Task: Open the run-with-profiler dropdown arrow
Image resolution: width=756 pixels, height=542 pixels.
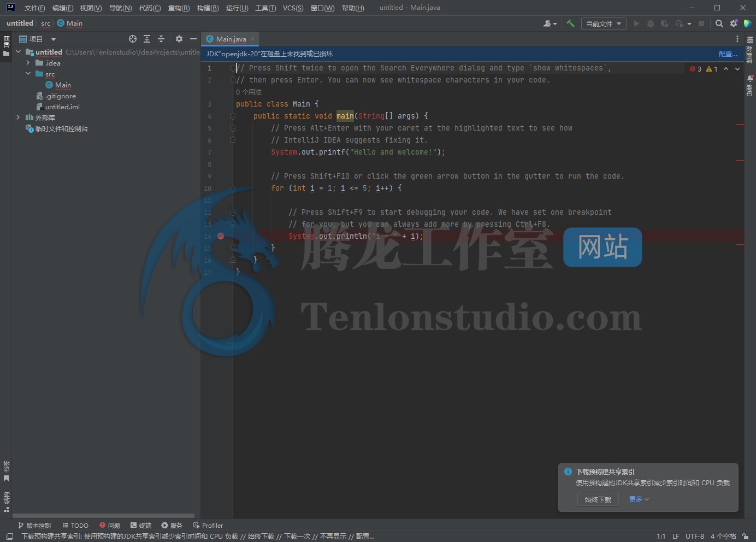Action: [689, 23]
